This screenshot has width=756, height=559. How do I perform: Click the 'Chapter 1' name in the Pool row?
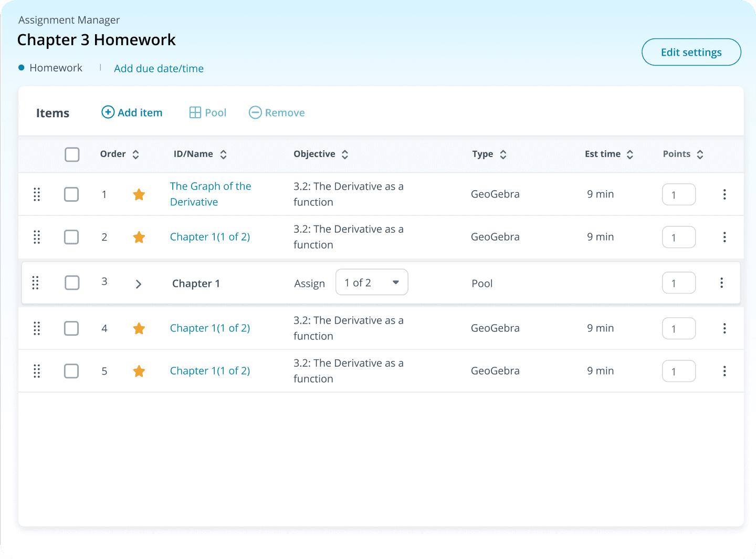coord(196,284)
